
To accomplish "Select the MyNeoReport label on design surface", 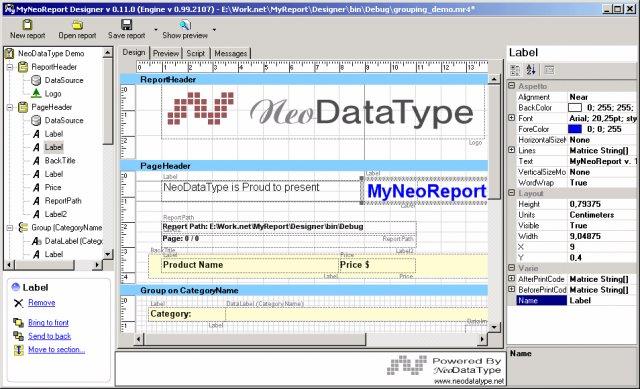I will tap(425, 191).
